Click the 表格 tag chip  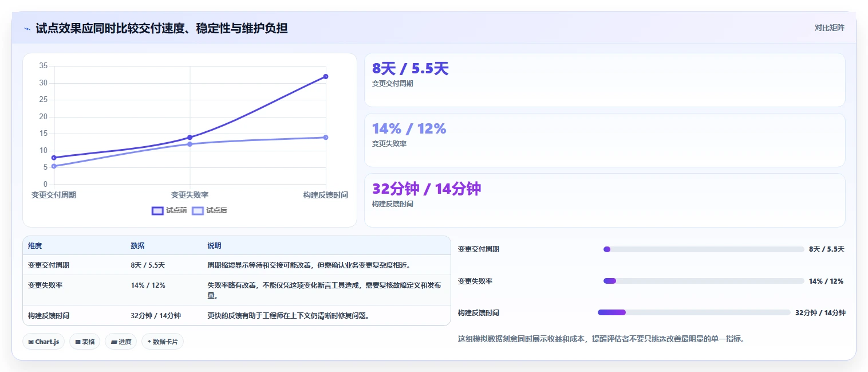pyautogui.click(x=85, y=342)
